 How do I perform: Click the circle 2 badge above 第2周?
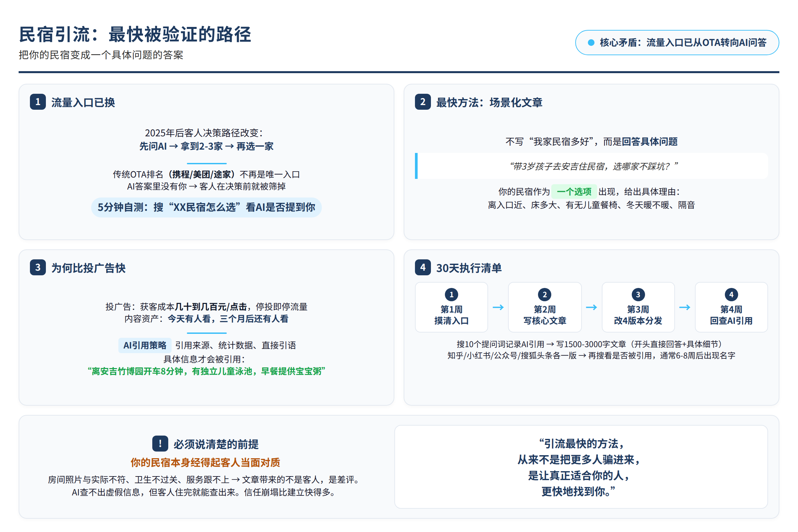tap(545, 295)
